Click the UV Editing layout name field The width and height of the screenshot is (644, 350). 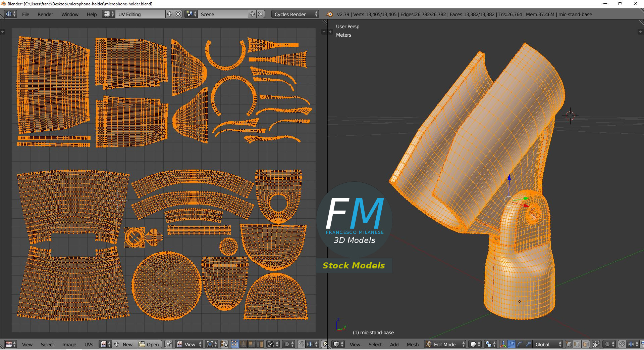point(141,14)
